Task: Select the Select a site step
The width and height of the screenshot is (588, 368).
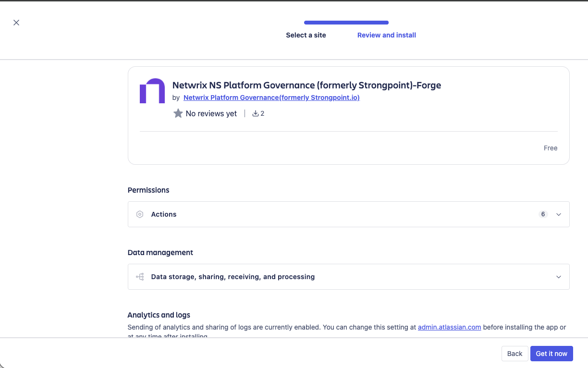Action: [x=306, y=35]
